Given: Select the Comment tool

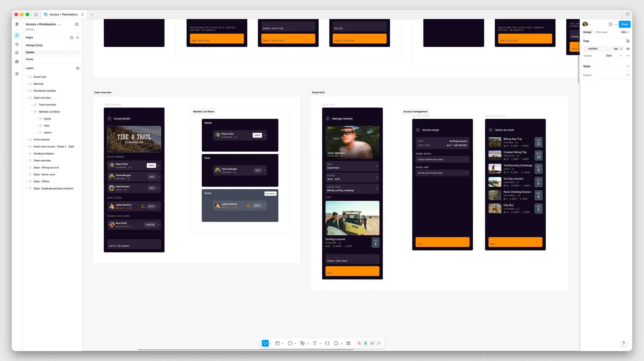Looking at the screenshot, I should point(336,343).
